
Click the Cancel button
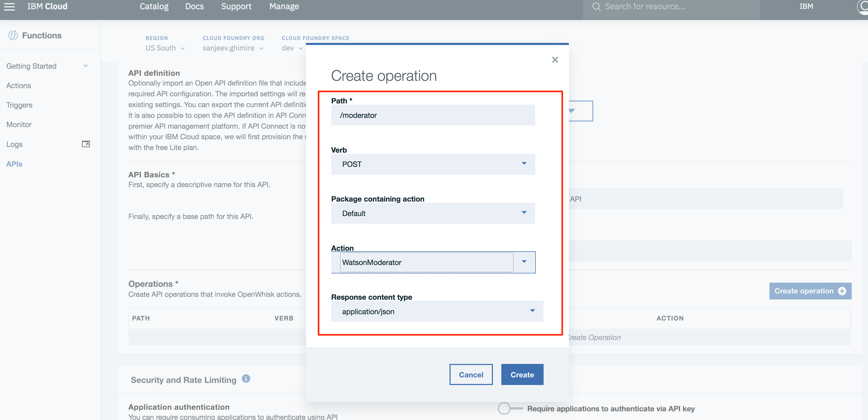coord(471,374)
